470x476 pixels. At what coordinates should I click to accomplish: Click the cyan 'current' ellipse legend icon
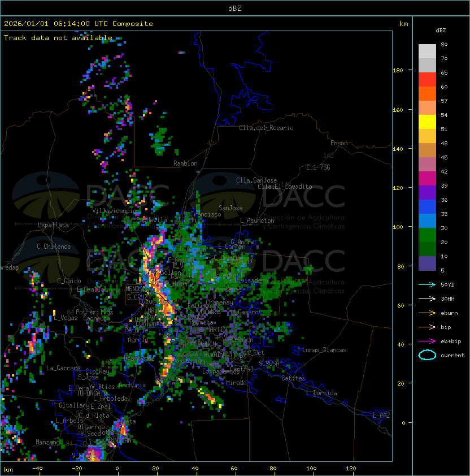click(427, 355)
